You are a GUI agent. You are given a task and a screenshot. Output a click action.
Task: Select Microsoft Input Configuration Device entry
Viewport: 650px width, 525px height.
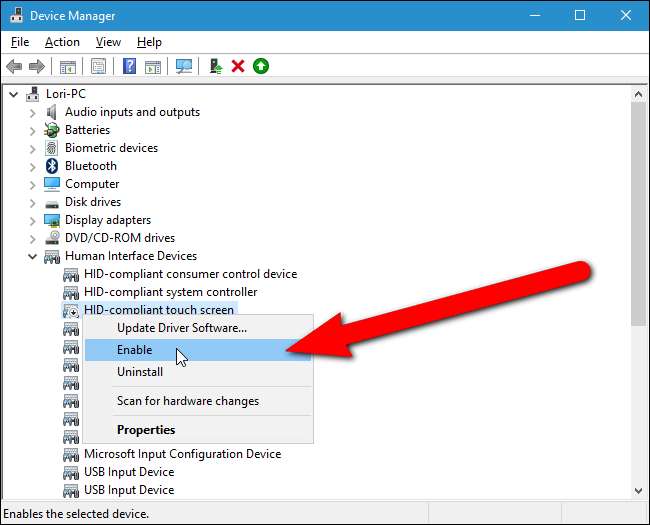click(x=182, y=454)
